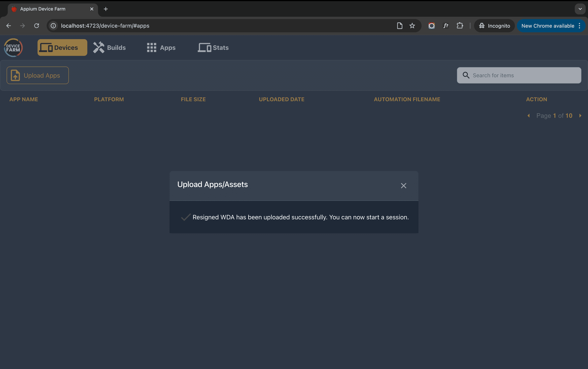The width and height of the screenshot is (588, 369).
Task: Go to previous page arrow
Action: pyautogui.click(x=528, y=116)
